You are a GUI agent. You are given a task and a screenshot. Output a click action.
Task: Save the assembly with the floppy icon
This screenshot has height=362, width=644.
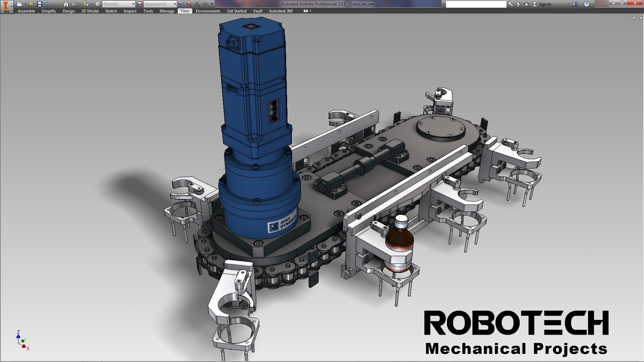(x=40, y=4)
